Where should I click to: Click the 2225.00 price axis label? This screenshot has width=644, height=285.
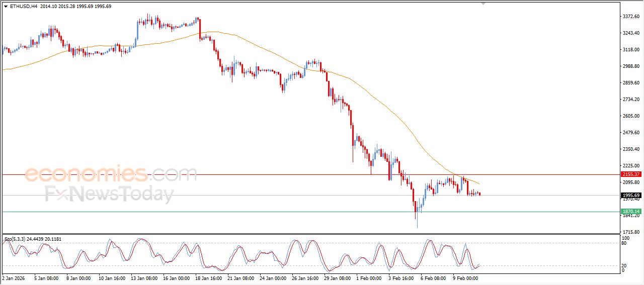click(630, 166)
